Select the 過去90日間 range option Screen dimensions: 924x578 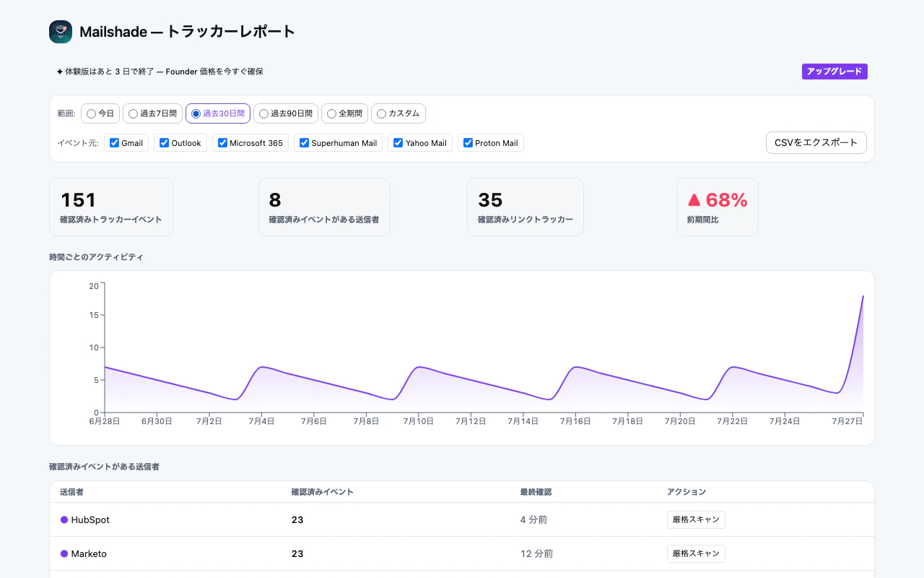(286, 113)
